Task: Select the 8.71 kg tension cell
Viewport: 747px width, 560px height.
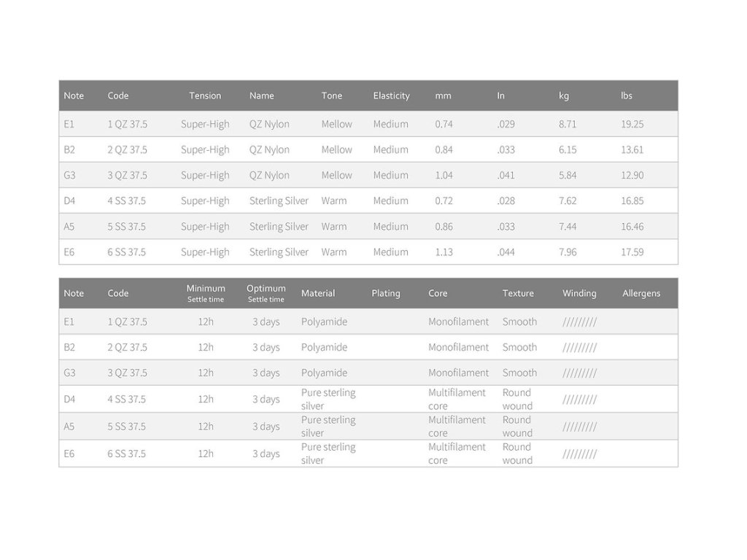Action: pos(568,125)
